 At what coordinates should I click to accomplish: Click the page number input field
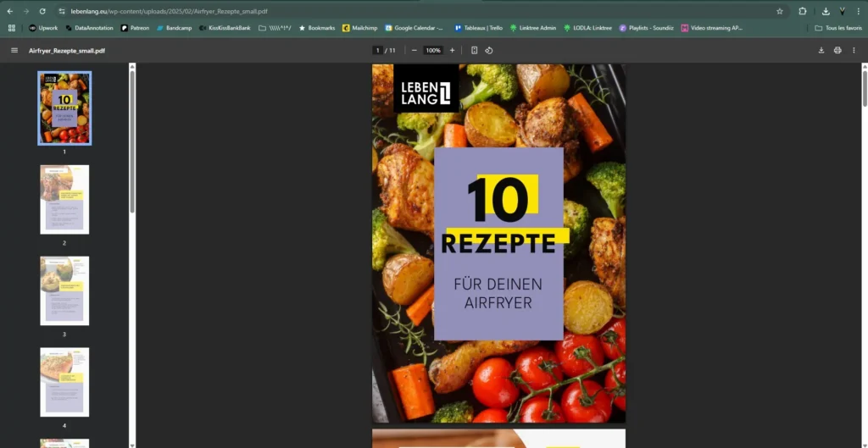[x=377, y=50]
